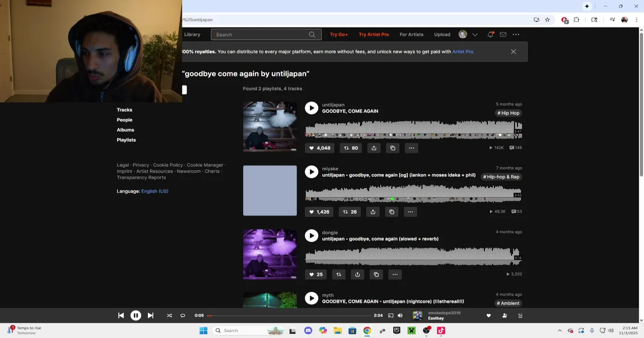Image resolution: width=644 pixels, height=338 pixels.
Task: Dismiss the Artist Pro royalties banner
Action: click(x=513, y=52)
